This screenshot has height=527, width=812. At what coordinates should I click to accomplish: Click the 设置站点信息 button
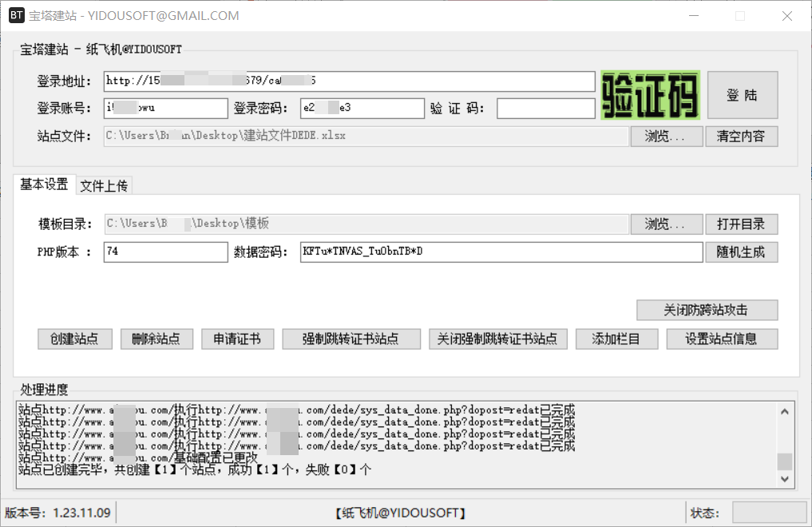pos(722,339)
